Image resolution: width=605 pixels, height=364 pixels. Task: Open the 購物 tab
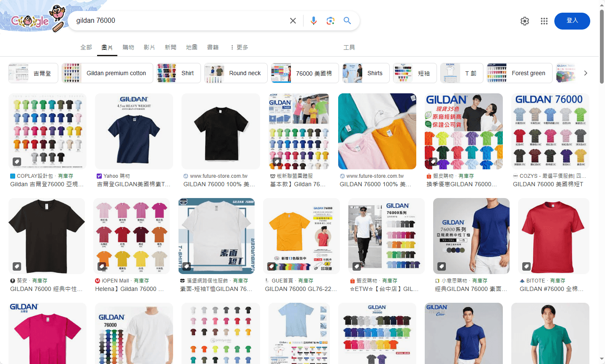click(x=128, y=47)
